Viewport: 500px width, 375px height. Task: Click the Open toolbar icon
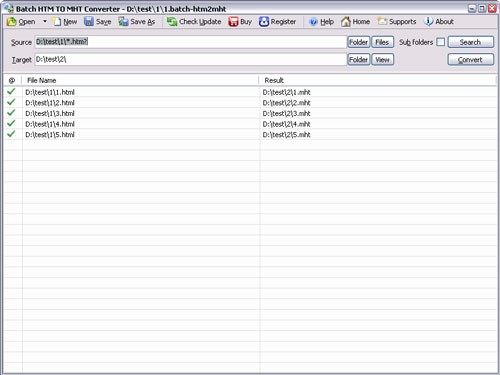(12, 22)
